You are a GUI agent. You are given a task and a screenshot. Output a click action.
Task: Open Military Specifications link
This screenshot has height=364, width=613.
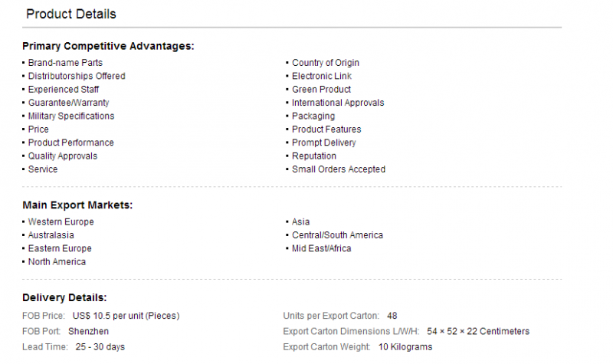[71, 116]
